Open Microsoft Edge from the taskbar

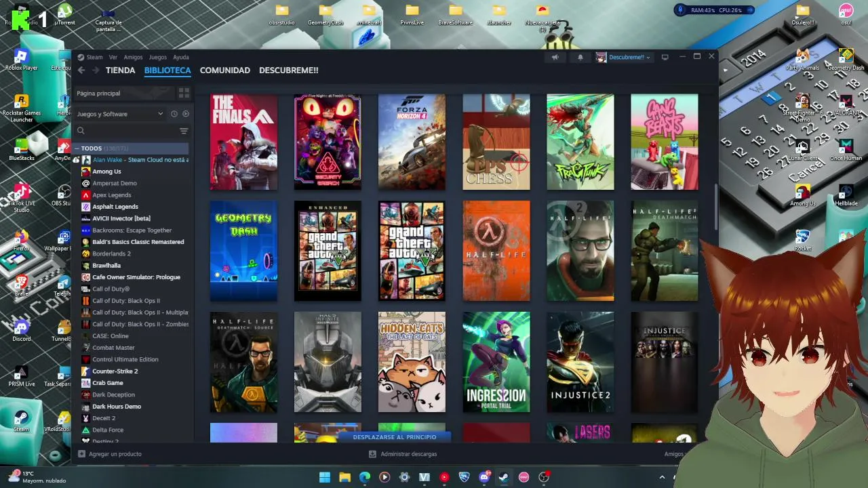365,477
